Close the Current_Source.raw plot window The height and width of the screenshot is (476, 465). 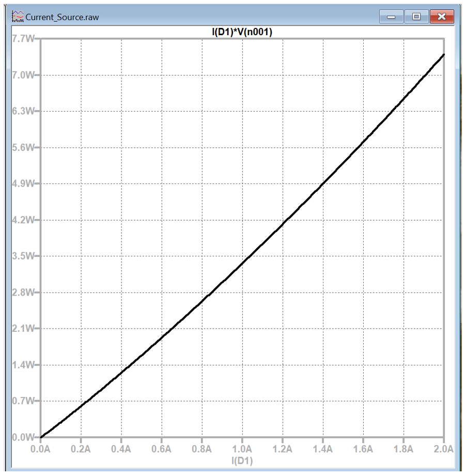[442, 17]
